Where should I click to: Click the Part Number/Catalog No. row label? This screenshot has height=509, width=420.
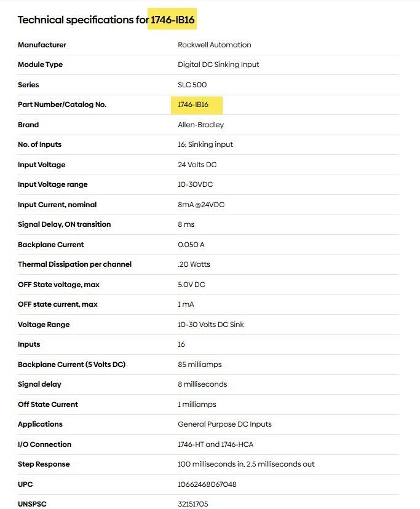point(62,105)
